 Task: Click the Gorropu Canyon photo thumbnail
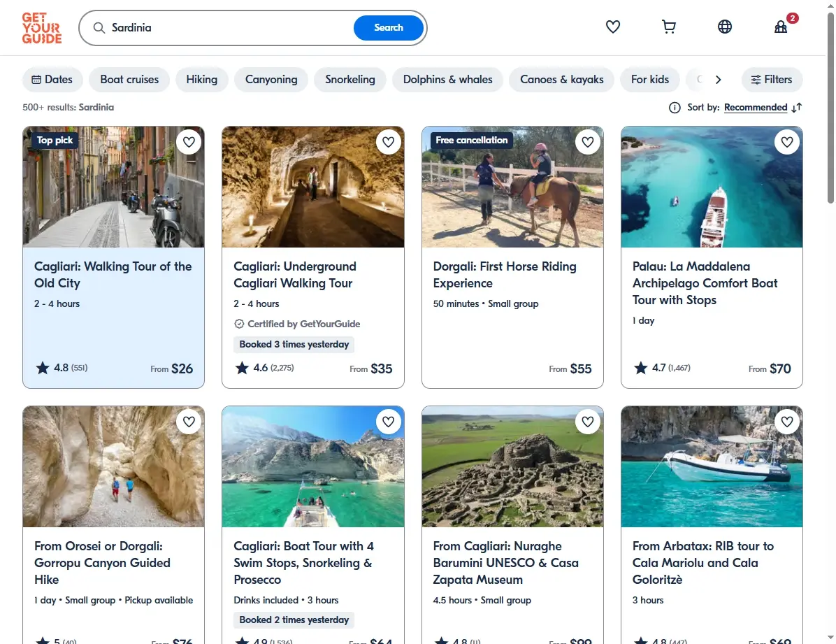coord(113,466)
